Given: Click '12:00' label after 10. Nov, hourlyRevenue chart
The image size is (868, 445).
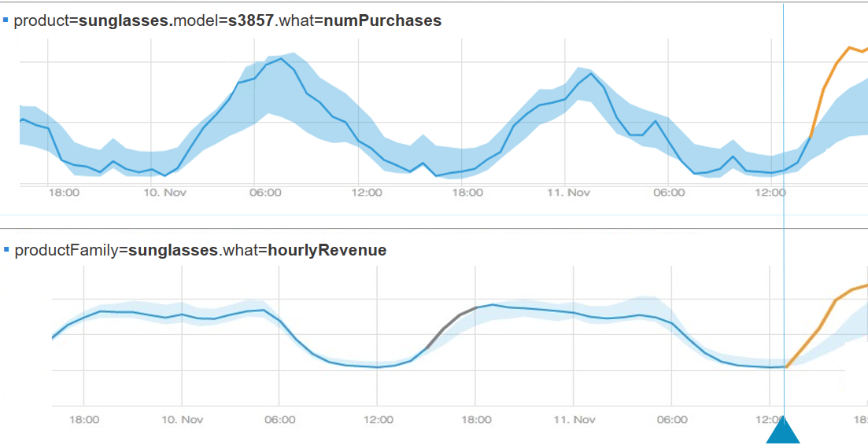Looking at the screenshot, I should 378,420.
